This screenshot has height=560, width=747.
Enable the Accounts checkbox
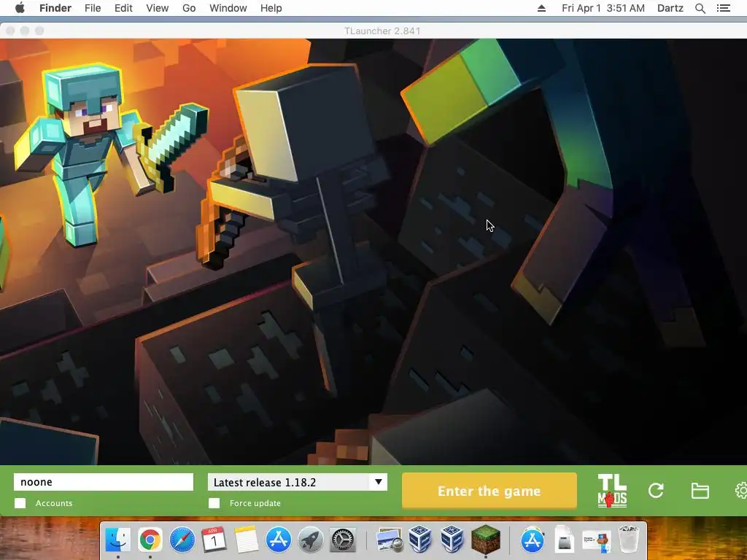tap(20, 503)
